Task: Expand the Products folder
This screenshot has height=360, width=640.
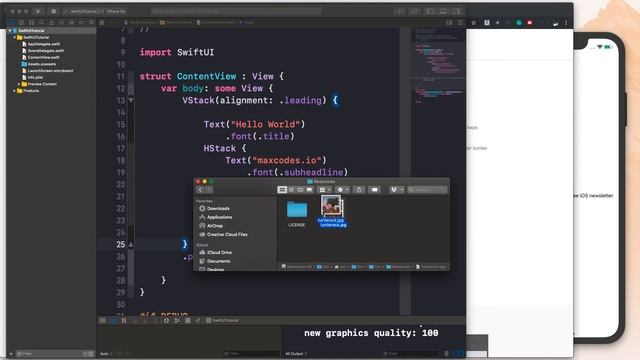Action: point(15,91)
